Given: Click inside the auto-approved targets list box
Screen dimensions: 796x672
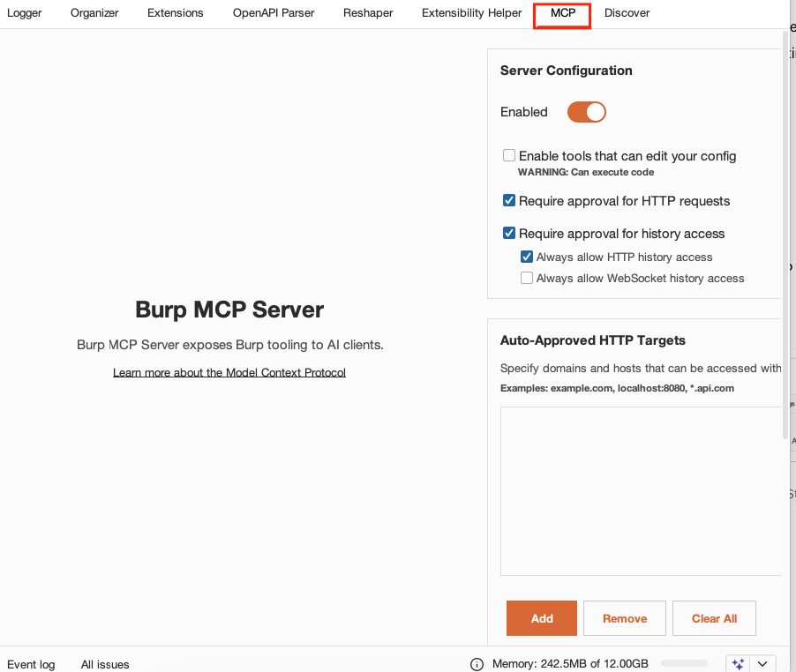Looking at the screenshot, I should coord(641,491).
